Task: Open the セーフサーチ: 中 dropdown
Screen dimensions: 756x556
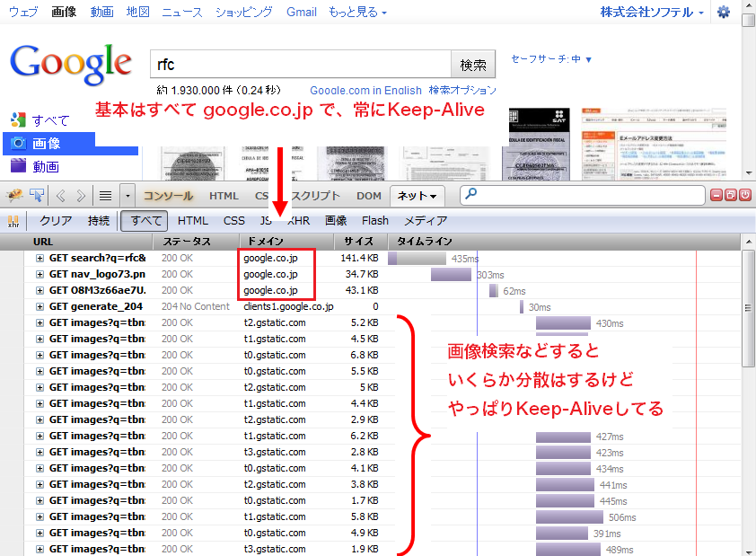Action: click(x=551, y=59)
